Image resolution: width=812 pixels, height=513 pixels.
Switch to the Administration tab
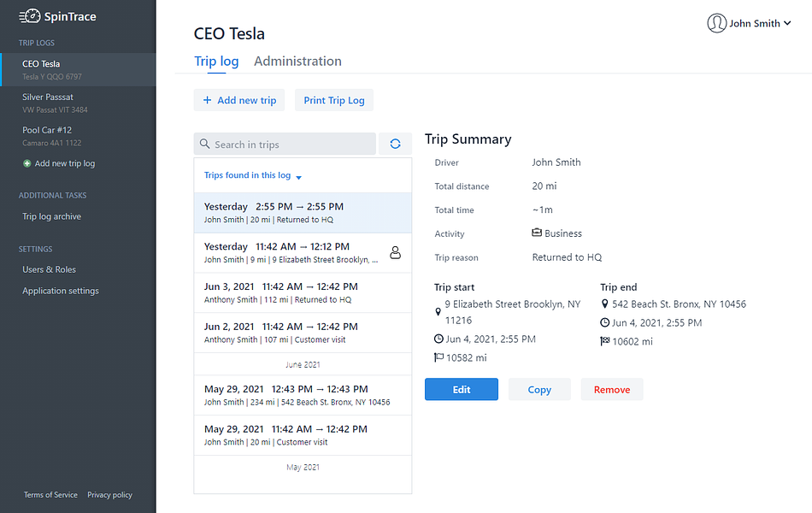(x=297, y=62)
